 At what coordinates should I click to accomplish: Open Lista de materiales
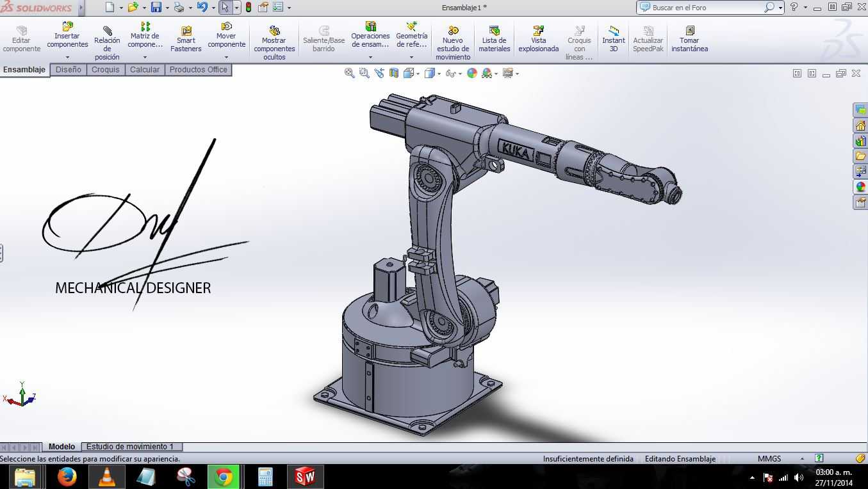coord(494,40)
